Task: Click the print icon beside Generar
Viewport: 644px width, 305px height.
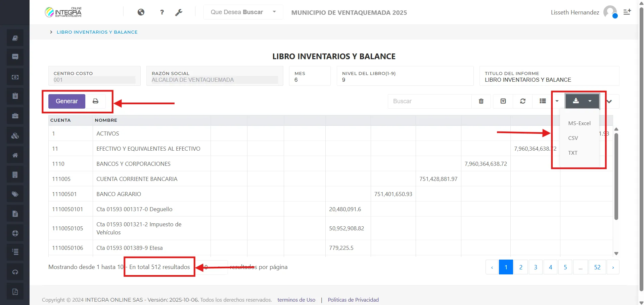Action: [x=96, y=101]
